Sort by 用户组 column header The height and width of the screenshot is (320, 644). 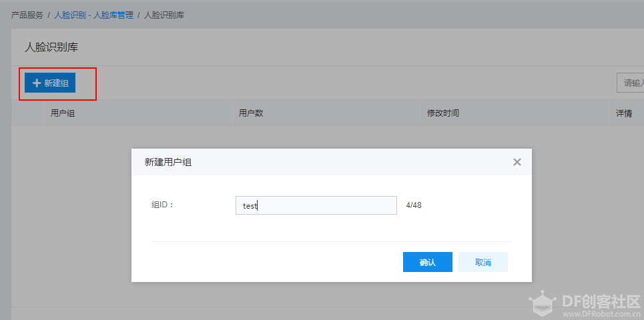coord(63,113)
